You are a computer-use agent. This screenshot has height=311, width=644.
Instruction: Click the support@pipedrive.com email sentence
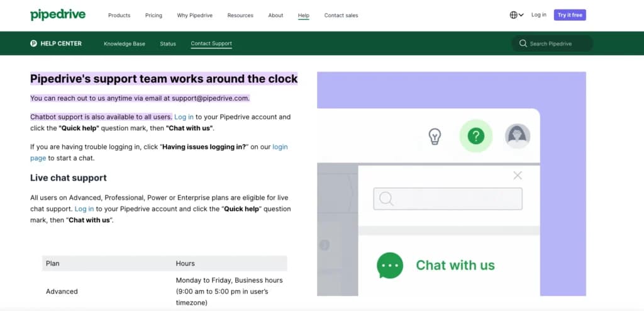click(140, 98)
